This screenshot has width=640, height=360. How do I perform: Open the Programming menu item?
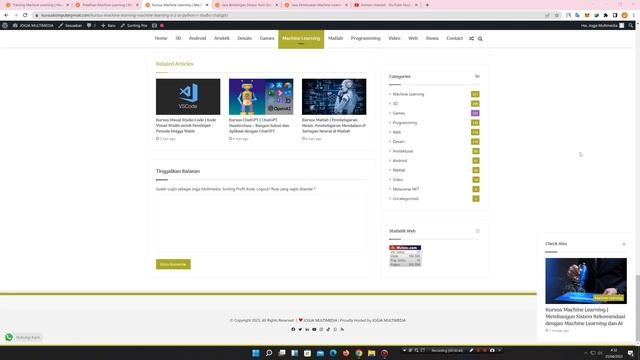coord(365,38)
